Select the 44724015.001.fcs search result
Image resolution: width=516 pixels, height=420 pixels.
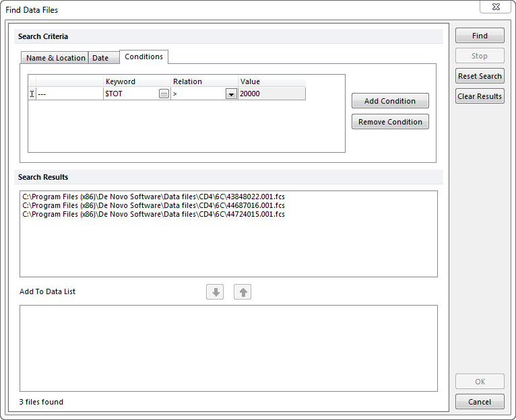154,214
